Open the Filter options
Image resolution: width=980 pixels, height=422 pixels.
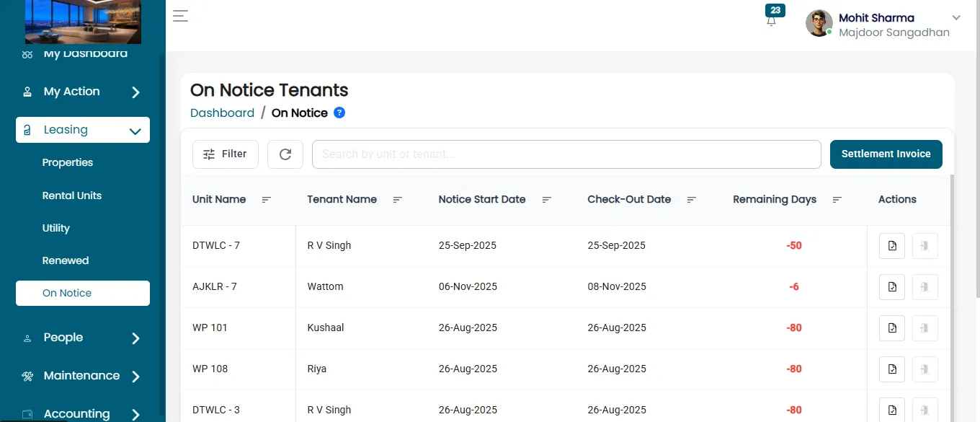pyautogui.click(x=226, y=154)
